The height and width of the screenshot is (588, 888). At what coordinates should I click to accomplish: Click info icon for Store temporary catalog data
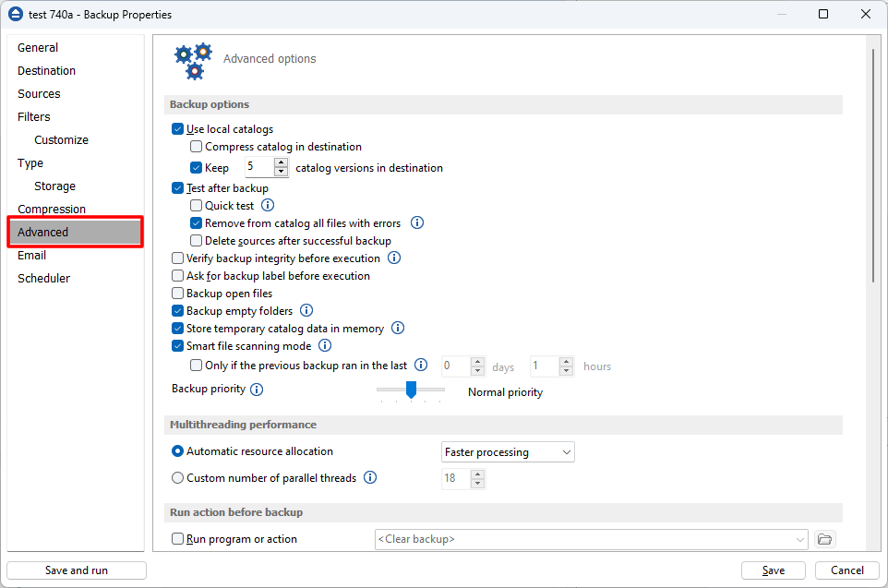click(x=399, y=329)
